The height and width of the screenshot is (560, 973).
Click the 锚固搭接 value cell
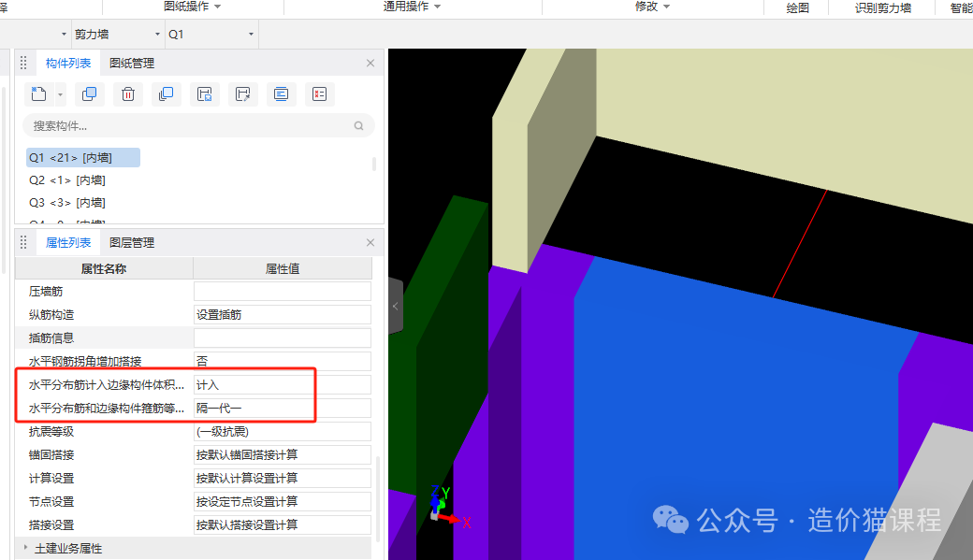pos(283,454)
